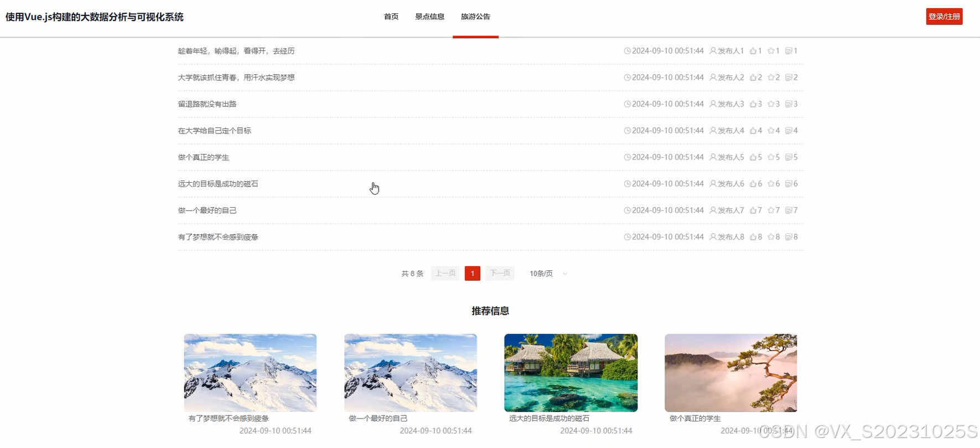980x448 pixels.
Task: Click thumbs-up icon on 发布人3 row
Action: [753, 104]
